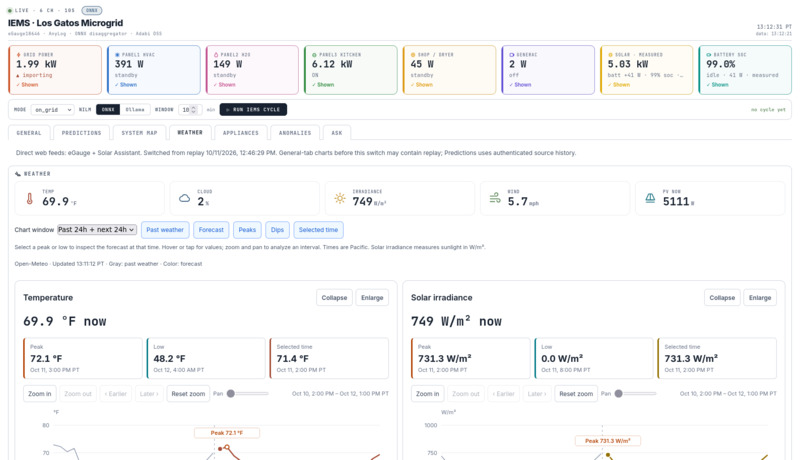Click the solar panel icon in PV Now tile

650,198
